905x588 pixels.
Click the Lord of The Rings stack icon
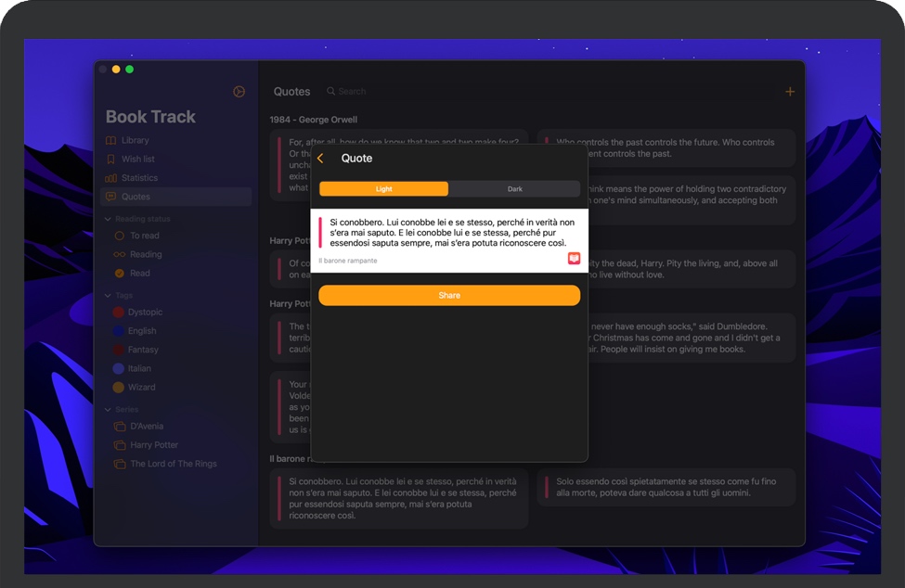point(120,464)
